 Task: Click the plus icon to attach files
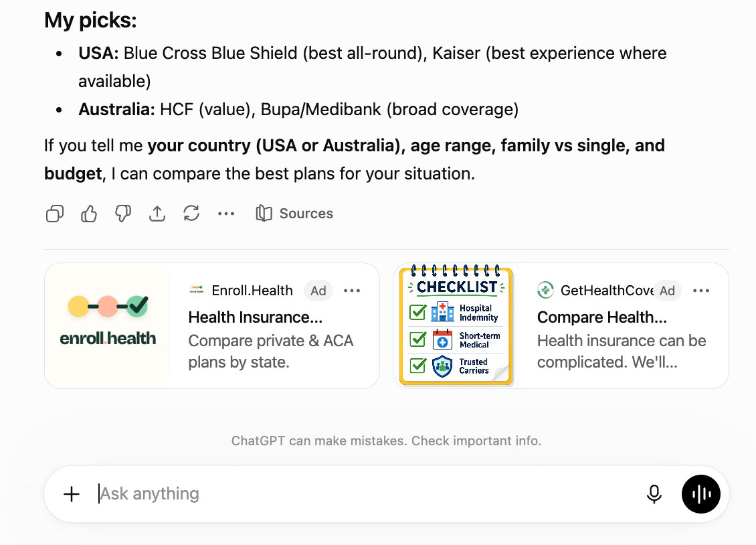[x=72, y=494]
